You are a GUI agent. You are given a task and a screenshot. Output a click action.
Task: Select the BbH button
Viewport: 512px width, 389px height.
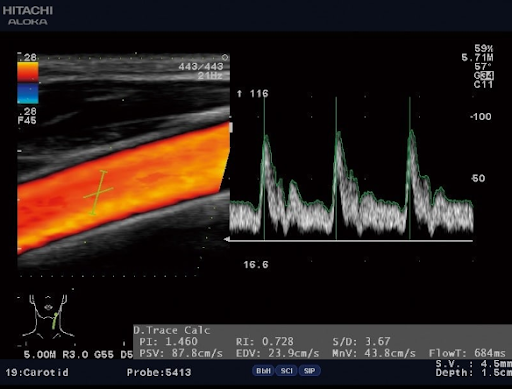click(x=263, y=371)
